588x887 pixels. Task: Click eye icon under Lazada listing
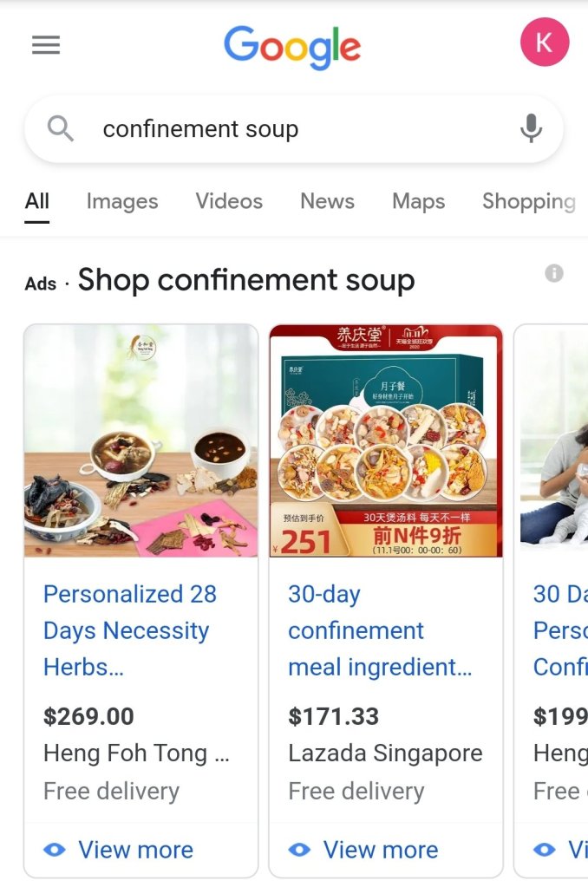point(299,850)
